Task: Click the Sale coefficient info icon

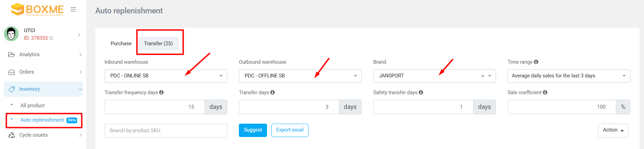Action: click(x=545, y=92)
